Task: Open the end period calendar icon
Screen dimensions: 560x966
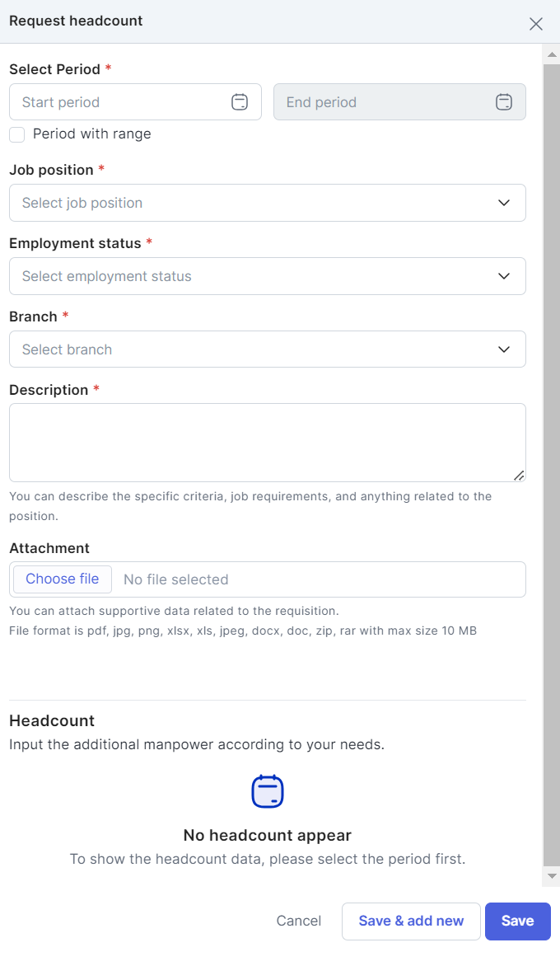Action: click(x=503, y=101)
